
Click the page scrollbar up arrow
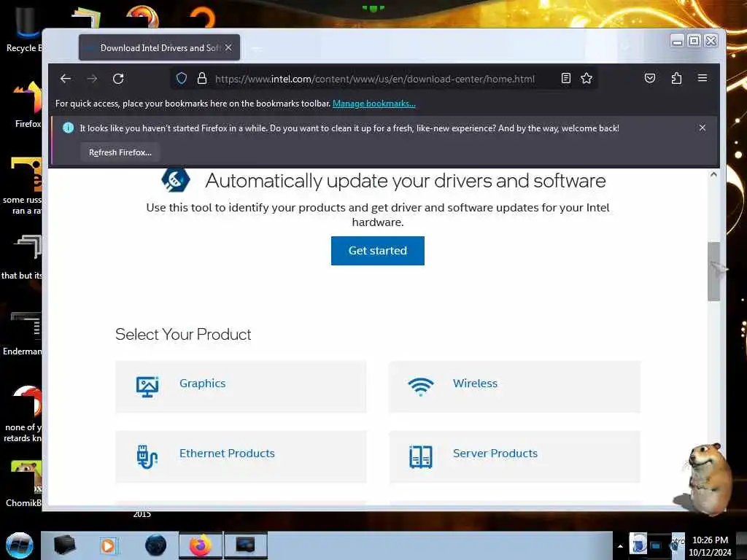pyautogui.click(x=713, y=174)
